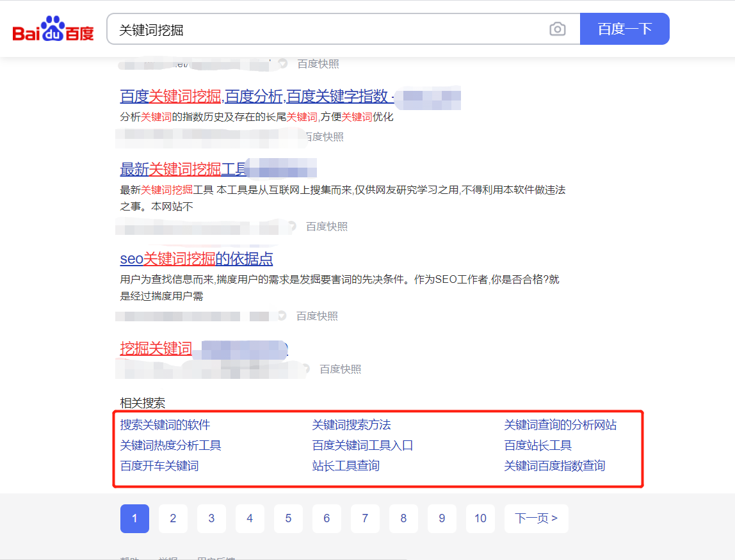This screenshot has height=560, width=735.
Task: Open result 百度关键词挖掘,百度分析,百度关键字指数
Action: [x=257, y=97]
